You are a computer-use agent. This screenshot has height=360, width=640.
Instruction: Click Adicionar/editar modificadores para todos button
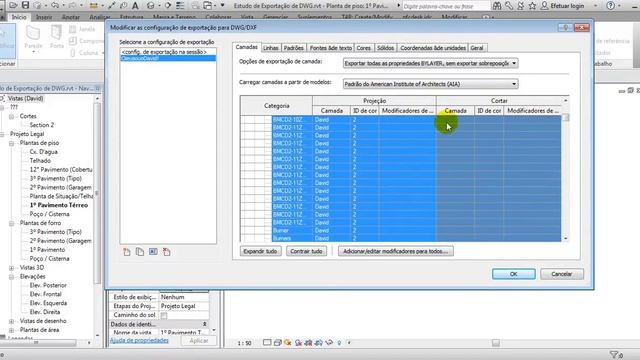click(396, 251)
